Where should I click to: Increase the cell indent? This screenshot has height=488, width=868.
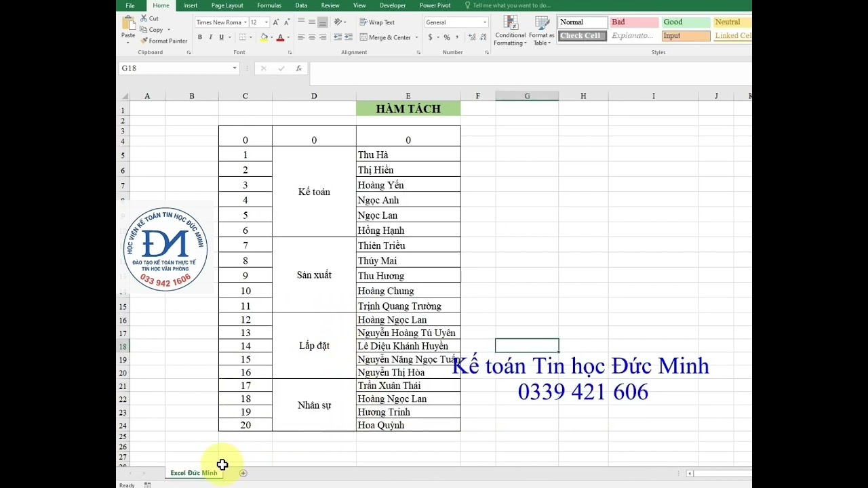click(348, 37)
